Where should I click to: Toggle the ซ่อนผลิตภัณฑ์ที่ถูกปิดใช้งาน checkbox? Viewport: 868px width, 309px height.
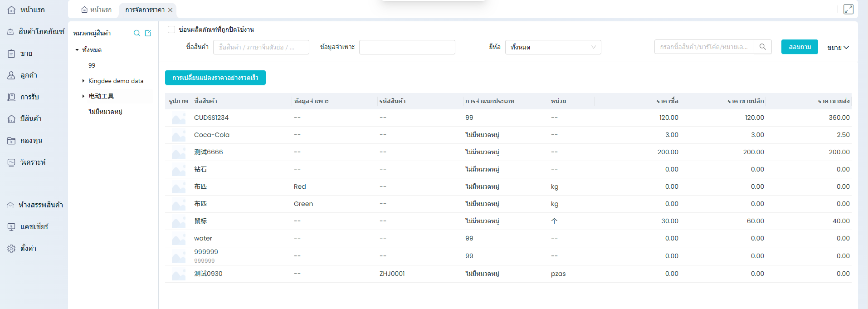(171, 29)
